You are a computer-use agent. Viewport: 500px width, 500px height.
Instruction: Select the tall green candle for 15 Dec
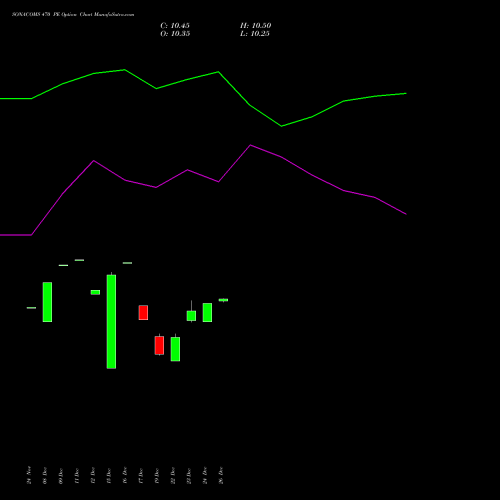(x=111, y=321)
